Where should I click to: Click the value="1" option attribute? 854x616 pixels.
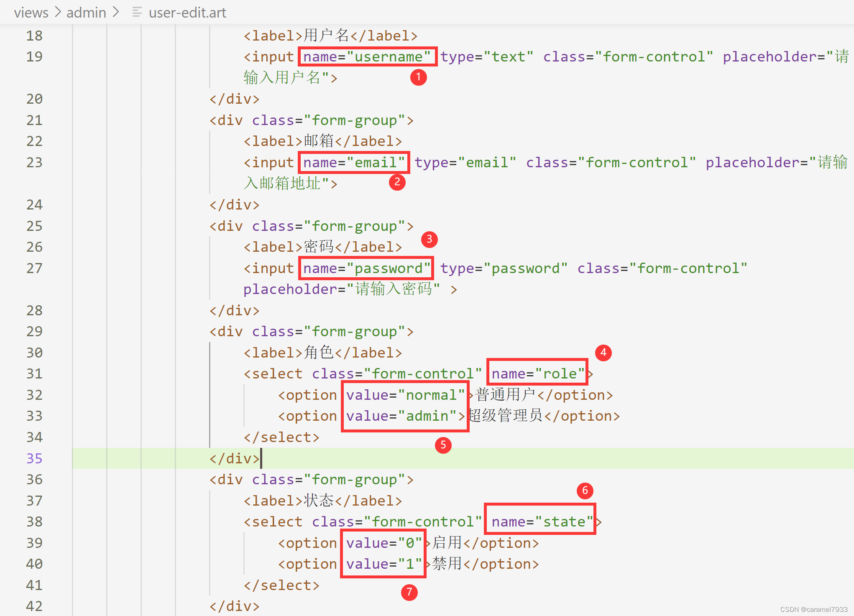point(384,564)
